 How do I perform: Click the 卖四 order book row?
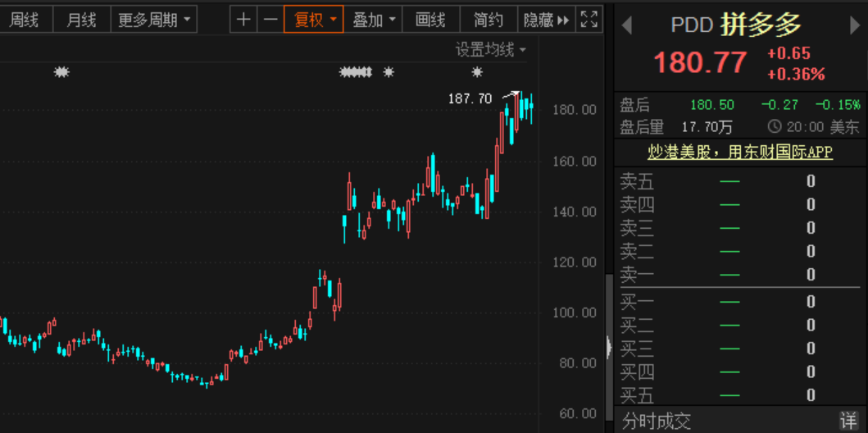pos(740,205)
